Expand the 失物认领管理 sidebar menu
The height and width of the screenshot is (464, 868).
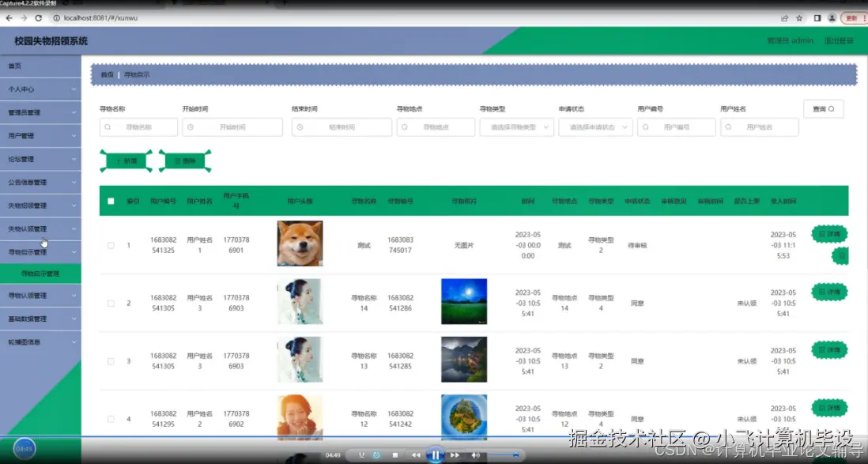[40, 228]
